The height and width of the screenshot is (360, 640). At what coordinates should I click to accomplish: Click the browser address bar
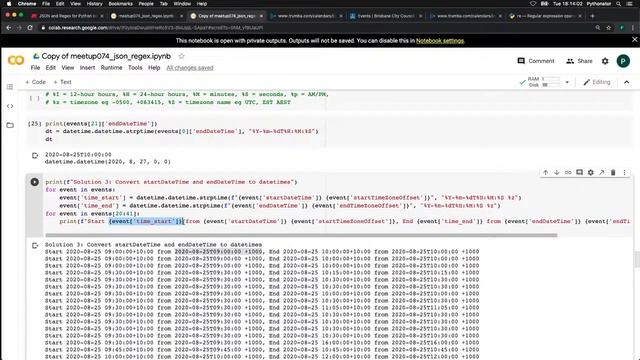pos(314,28)
